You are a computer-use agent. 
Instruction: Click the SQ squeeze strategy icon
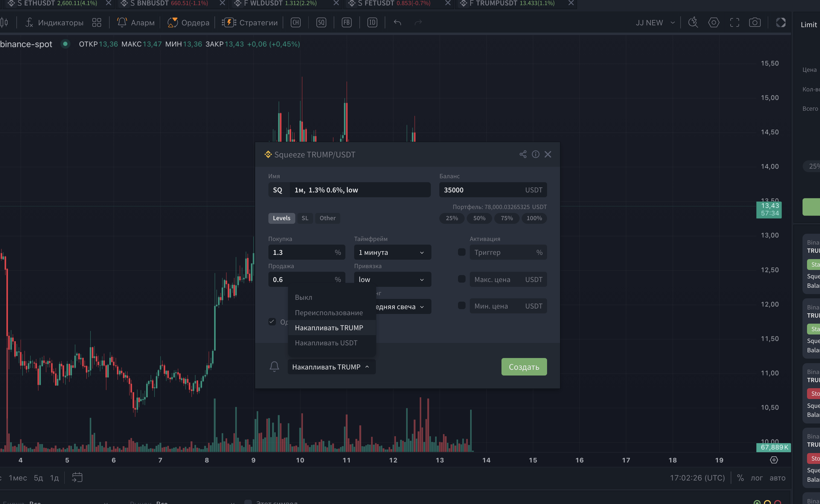tap(321, 23)
